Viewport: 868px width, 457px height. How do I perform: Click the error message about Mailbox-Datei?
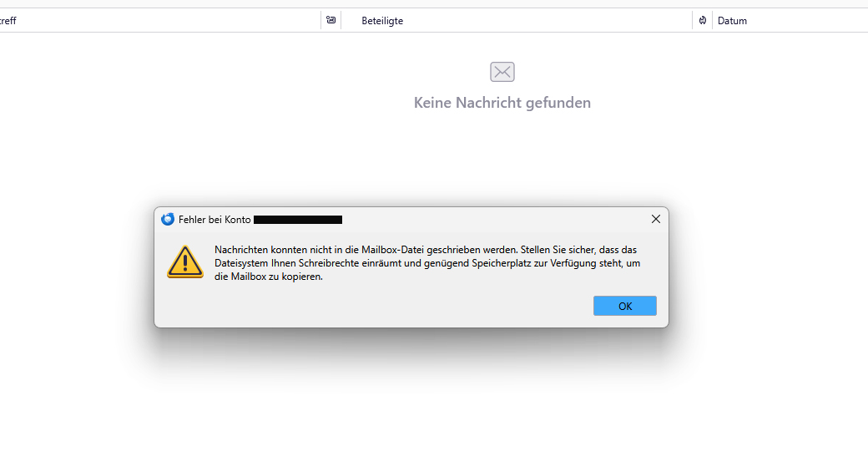(427, 263)
